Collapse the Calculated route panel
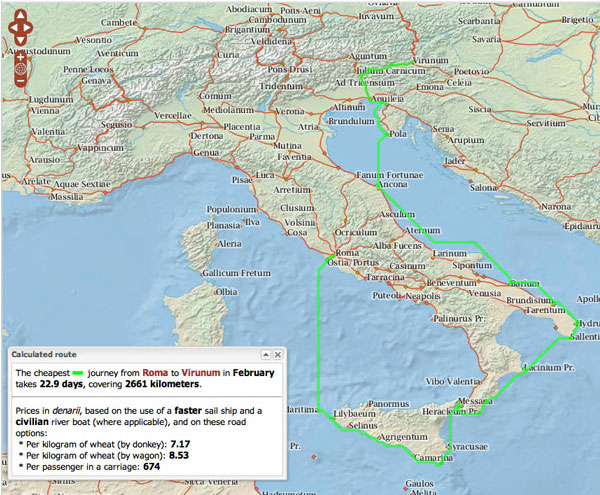The image size is (600, 495). (266, 355)
